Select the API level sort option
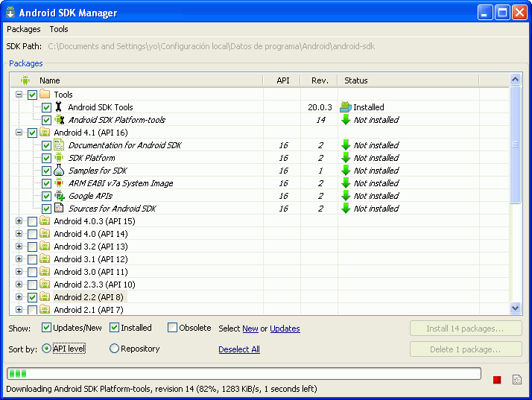 click(46, 349)
